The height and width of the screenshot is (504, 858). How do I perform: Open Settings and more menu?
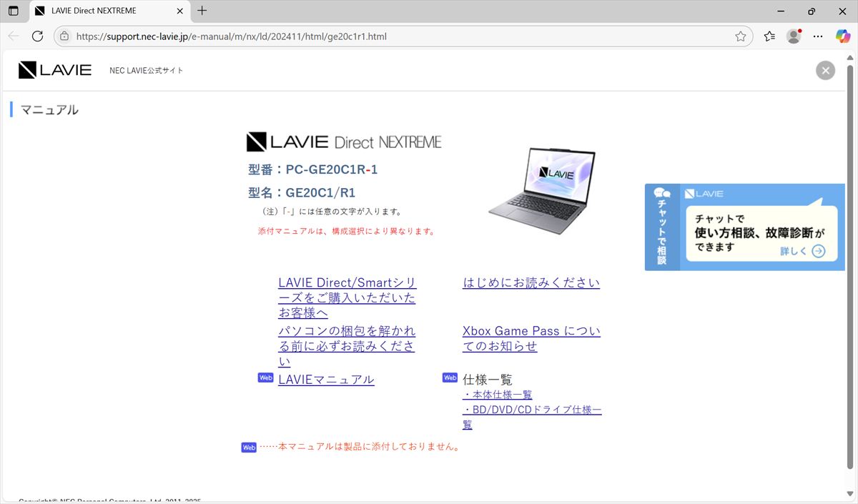pos(818,36)
